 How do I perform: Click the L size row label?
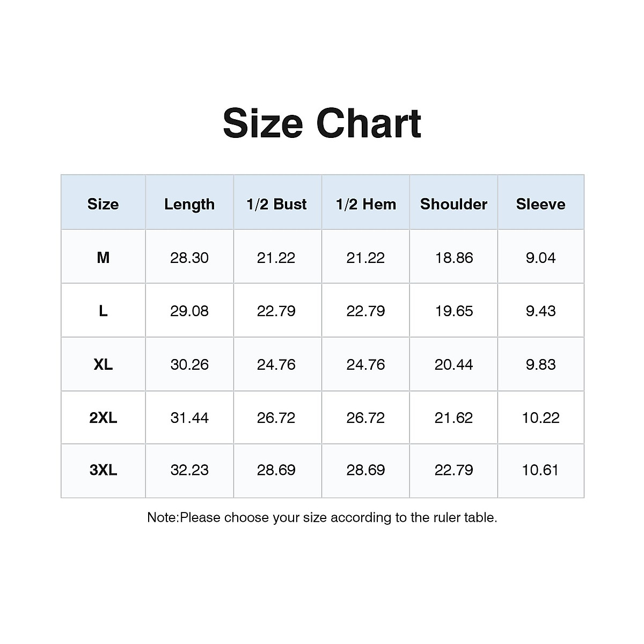(x=103, y=311)
